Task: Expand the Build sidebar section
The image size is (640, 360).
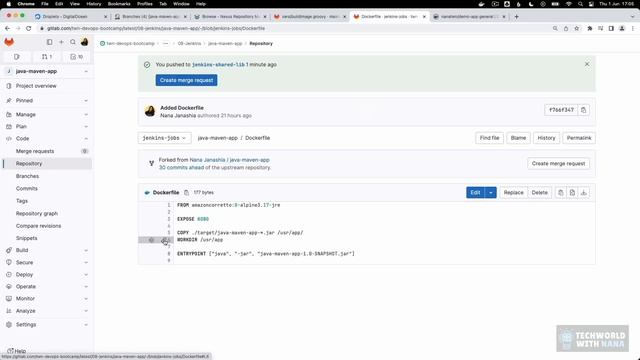Action: (47, 250)
